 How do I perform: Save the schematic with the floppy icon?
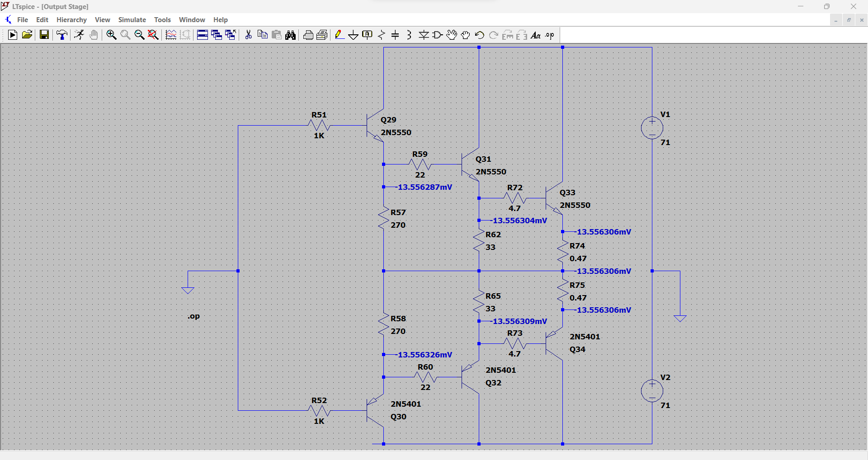(44, 35)
